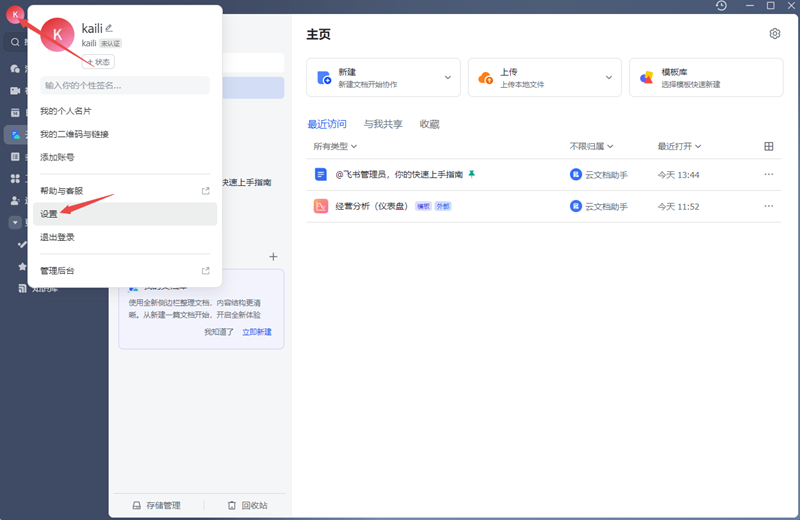Click the 立即新建 link
The width and height of the screenshot is (800, 520).
(257, 332)
